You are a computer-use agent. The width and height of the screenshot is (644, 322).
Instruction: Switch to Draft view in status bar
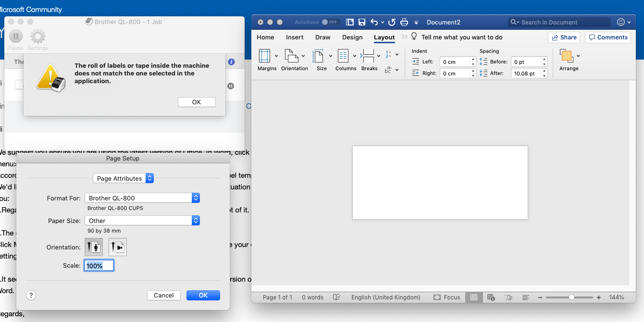[x=526, y=297]
